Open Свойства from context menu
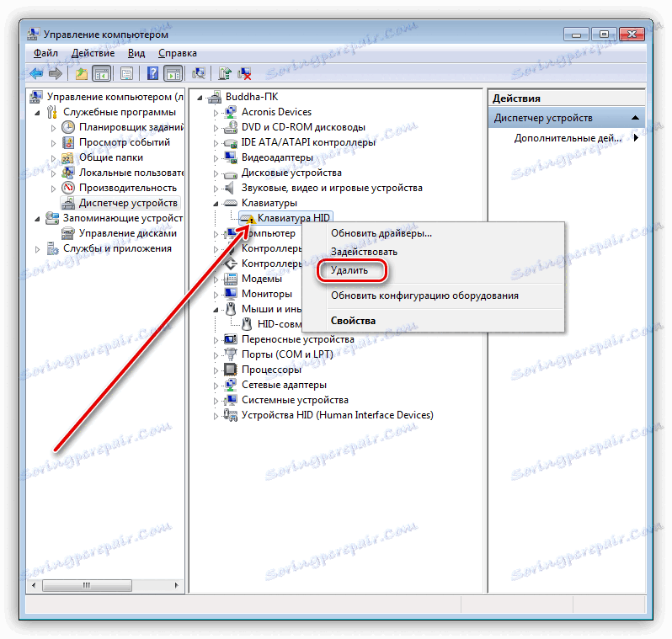Image resolution: width=672 pixels, height=639 pixels. point(353,321)
